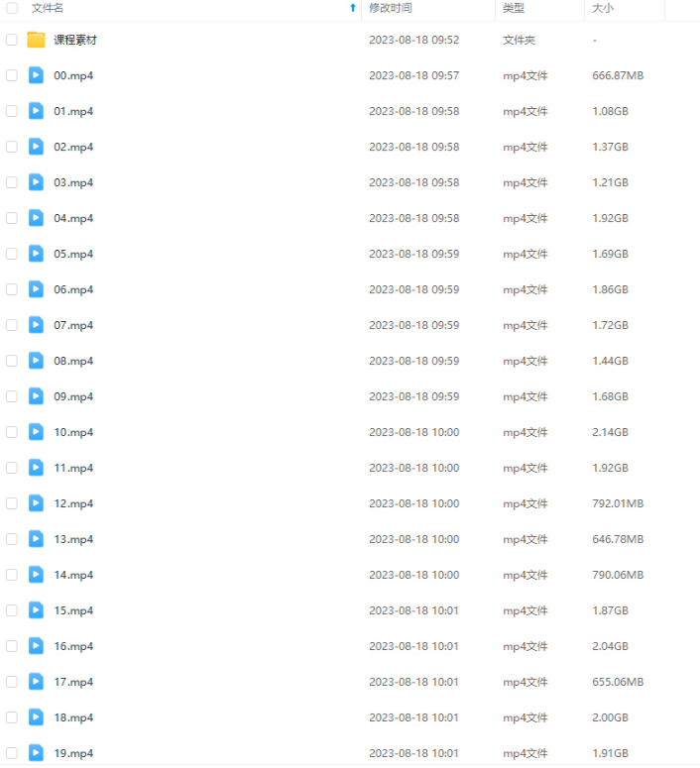Open the 课程素材 folder name
Image resolution: width=700 pixels, height=768 pixels.
[75, 40]
